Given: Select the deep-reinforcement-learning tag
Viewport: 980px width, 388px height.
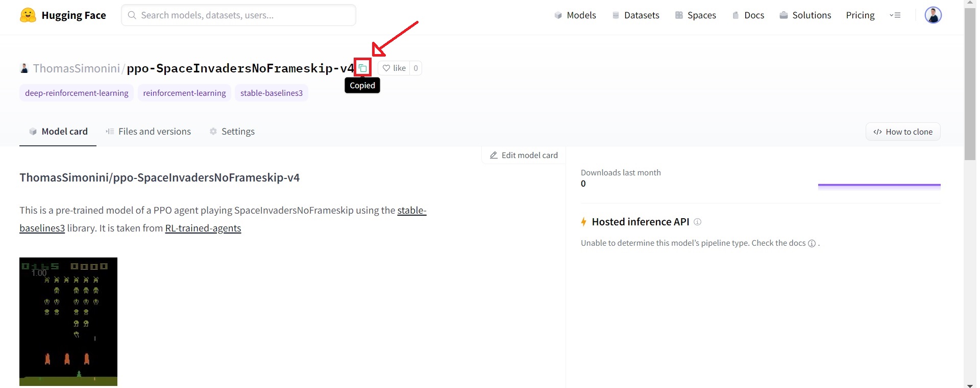Looking at the screenshot, I should (x=77, y=93).
